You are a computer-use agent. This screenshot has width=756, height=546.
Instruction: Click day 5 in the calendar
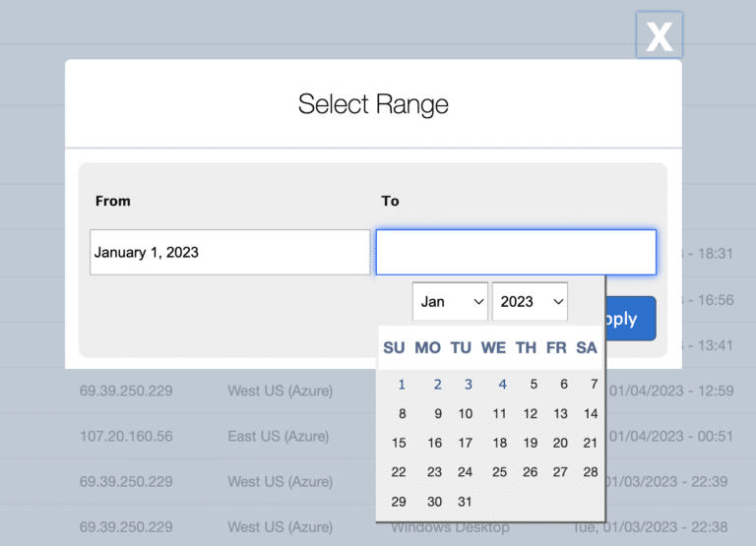coord(534,385)
